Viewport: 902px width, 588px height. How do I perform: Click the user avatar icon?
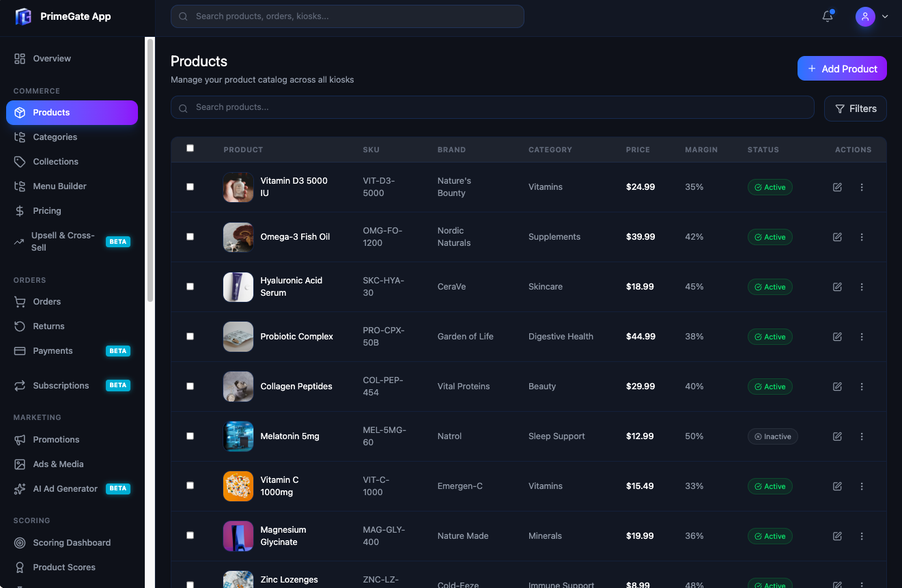[x=865, y=16]
